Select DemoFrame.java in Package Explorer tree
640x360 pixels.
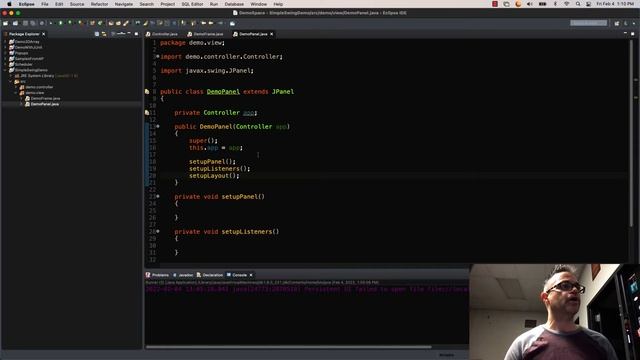pyautogui.click(x=45, y=98)
